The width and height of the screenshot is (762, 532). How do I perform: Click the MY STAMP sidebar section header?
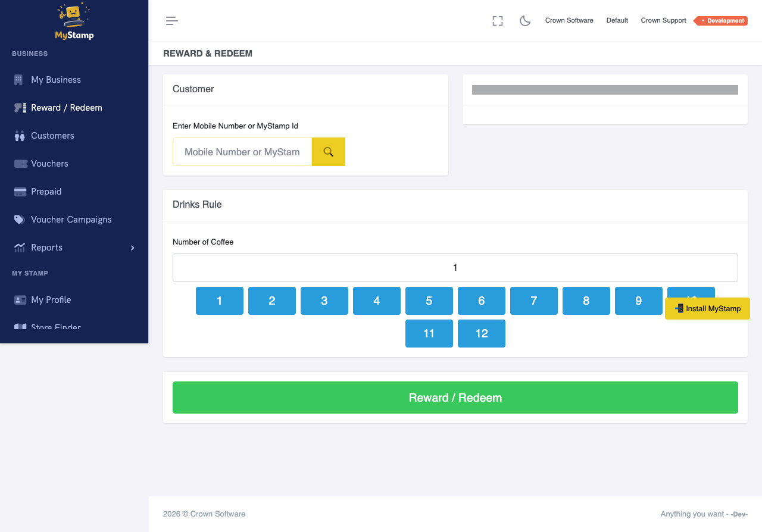pyautogui.click(x=30, y=273)
